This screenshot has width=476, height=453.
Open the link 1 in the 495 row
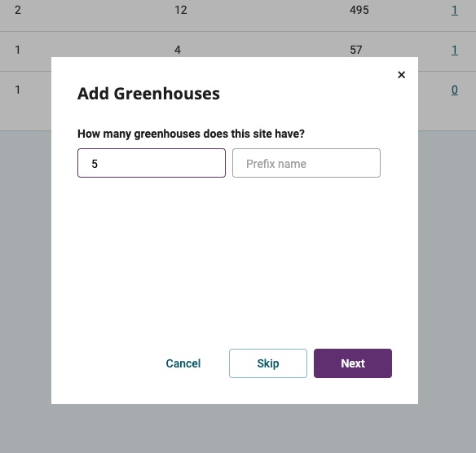tap(455, 11)
